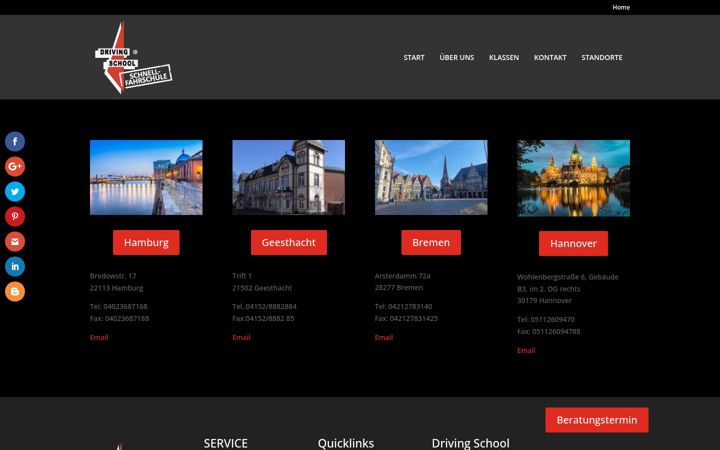Click the 30179 Hannover postal line

544,300
